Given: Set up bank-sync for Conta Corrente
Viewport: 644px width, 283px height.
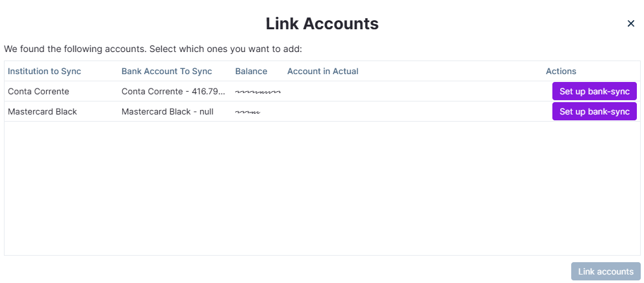Looking at the screenshot, I should pos(594,92).
